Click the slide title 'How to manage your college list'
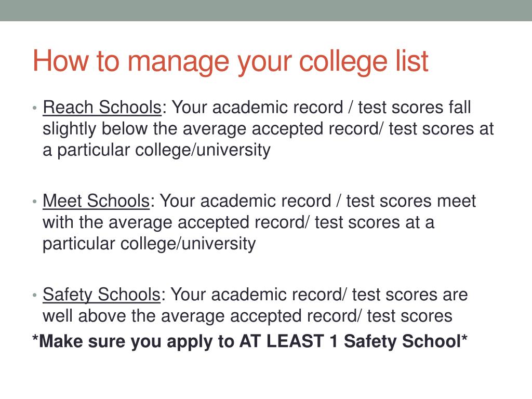 click(230, 62)
